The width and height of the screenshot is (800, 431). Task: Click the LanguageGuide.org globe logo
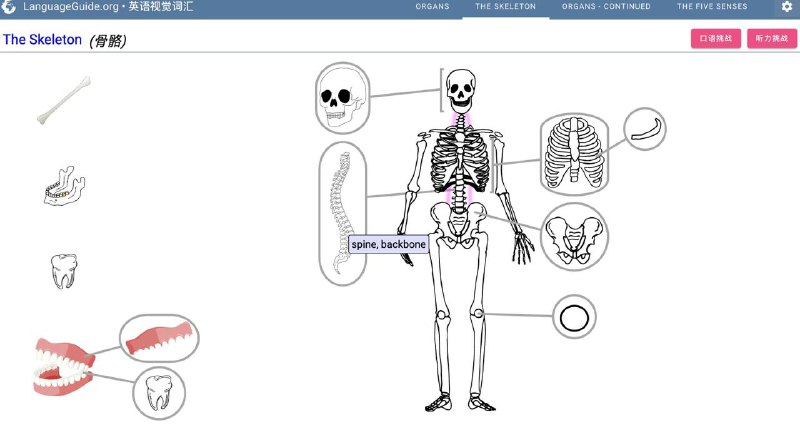(10, 6)
